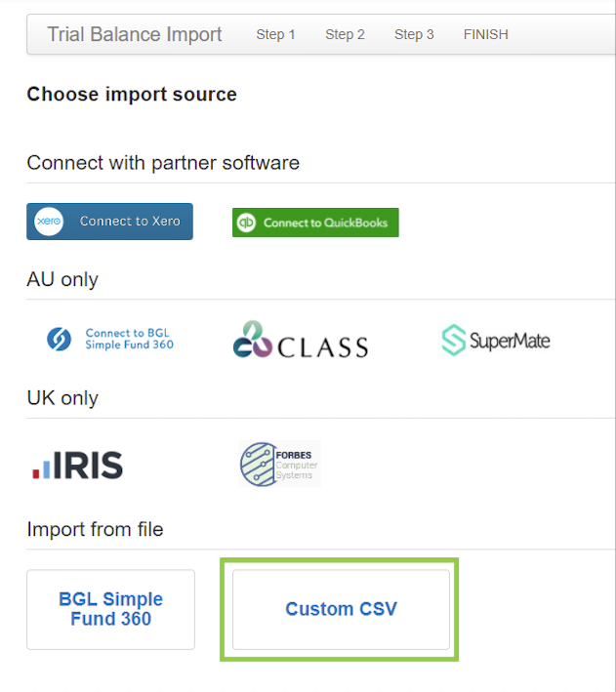Open Connect to BGL Simple Fund 360 link
This screenshot has width=616, height=692.
130,339
